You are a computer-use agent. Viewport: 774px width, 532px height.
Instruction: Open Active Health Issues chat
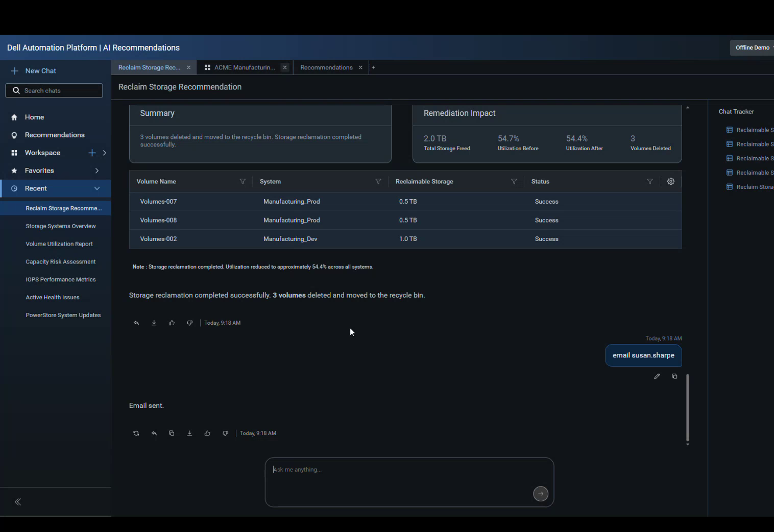(53, 298)
